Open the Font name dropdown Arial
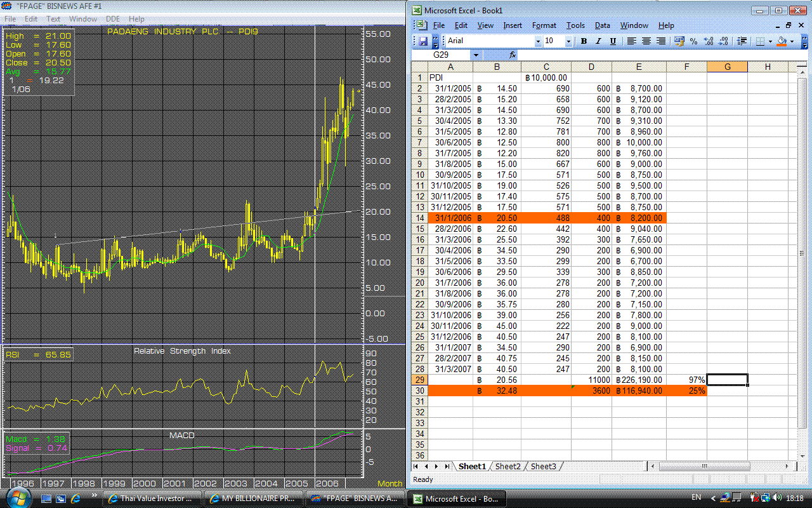Image resolution: width=812 pixels, height=508 pixels. pyautogui.click(x=538, y=41)
